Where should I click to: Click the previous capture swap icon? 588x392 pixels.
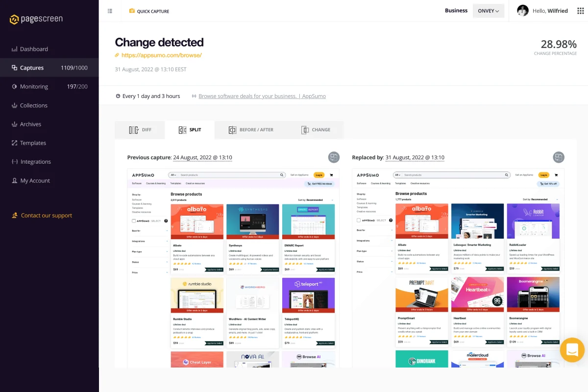334,157
